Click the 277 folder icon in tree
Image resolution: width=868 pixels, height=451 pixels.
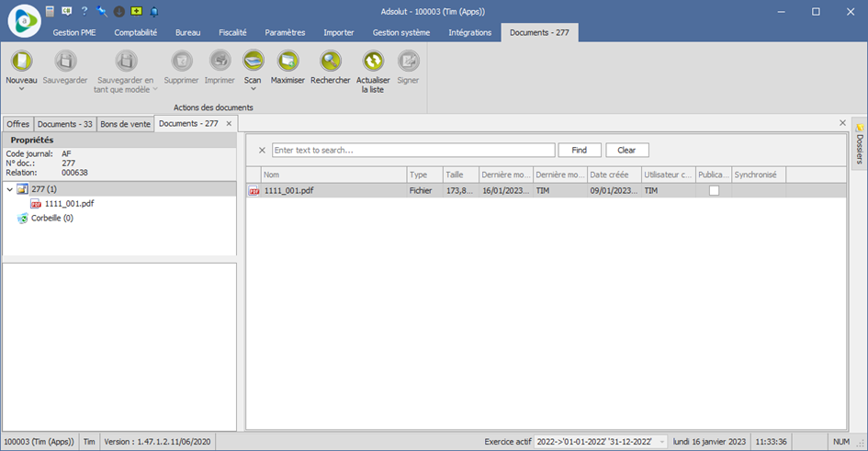(22, 189)
